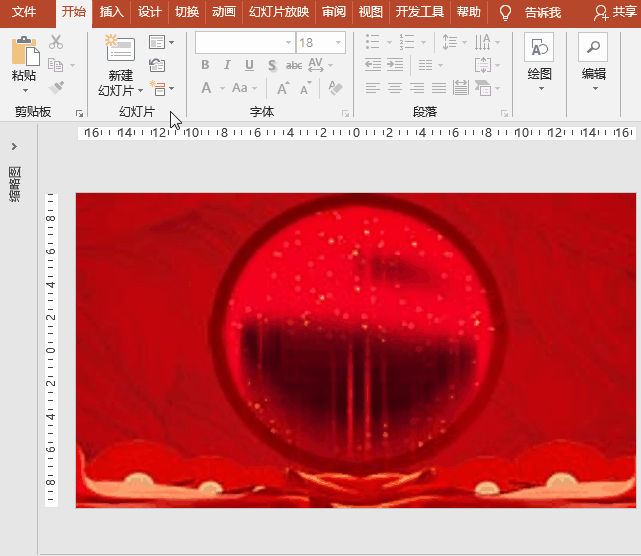The height and width of the screenshot is (556, 641).
Task: Click the New Slide icon
Action: [120, 47]
